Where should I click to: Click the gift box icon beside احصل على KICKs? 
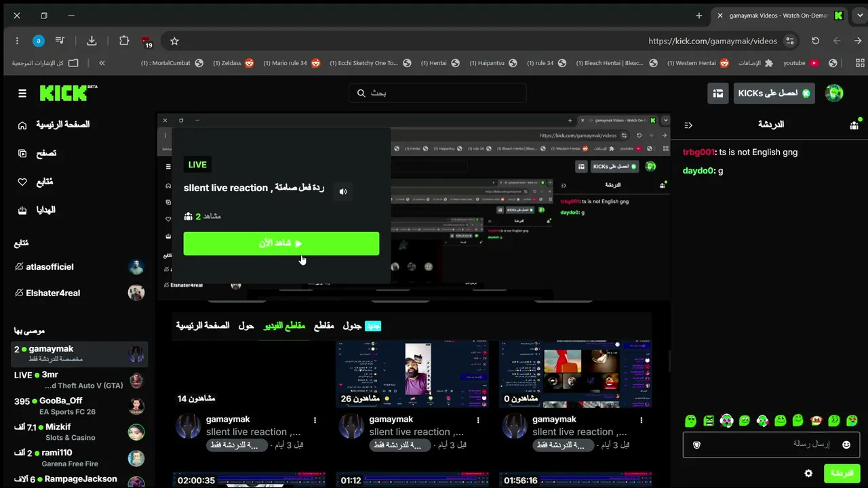pos(718,93)
